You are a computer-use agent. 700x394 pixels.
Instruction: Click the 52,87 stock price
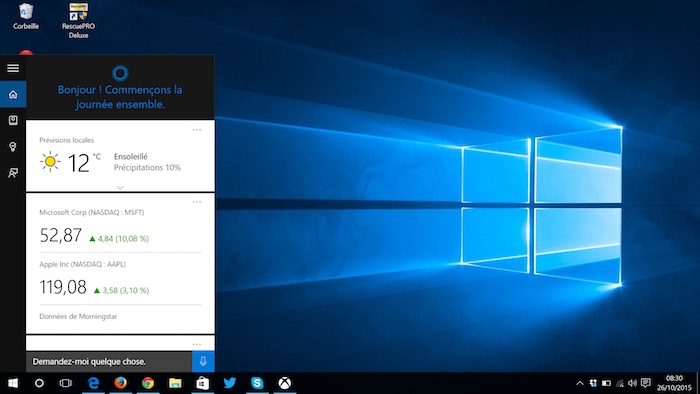61,235
